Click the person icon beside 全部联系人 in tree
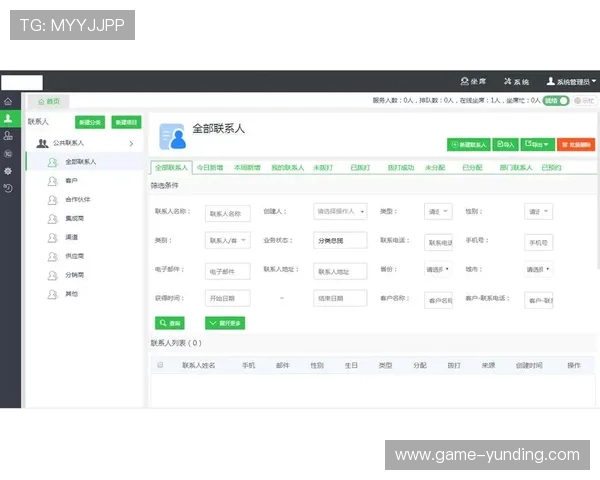This screenshot has height=480, width=600. [x=52, y=162]
